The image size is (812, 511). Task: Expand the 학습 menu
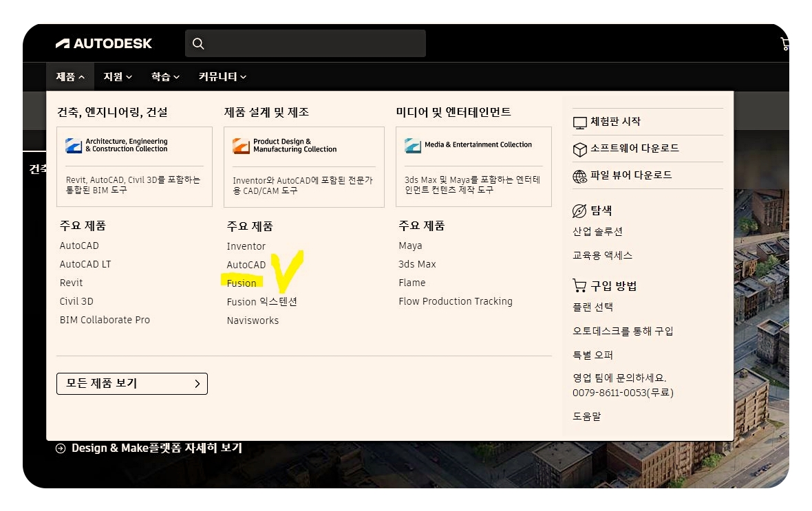coord(165,76)
